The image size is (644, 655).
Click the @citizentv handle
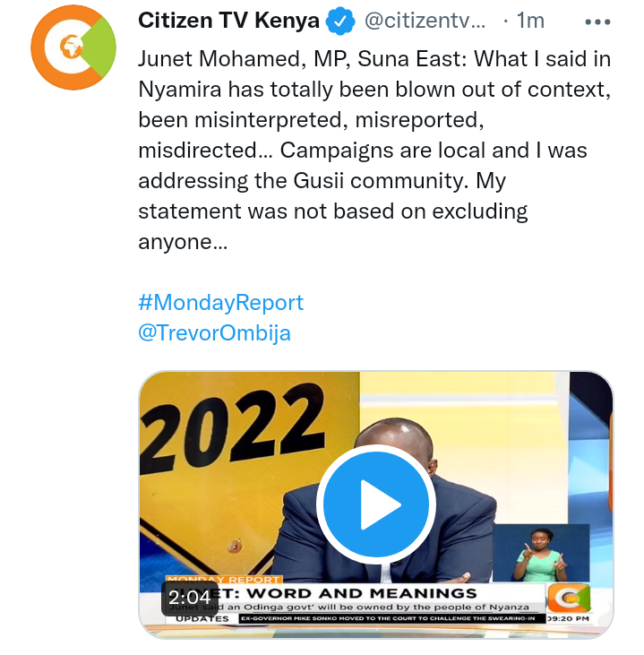(x=425, y=21)
